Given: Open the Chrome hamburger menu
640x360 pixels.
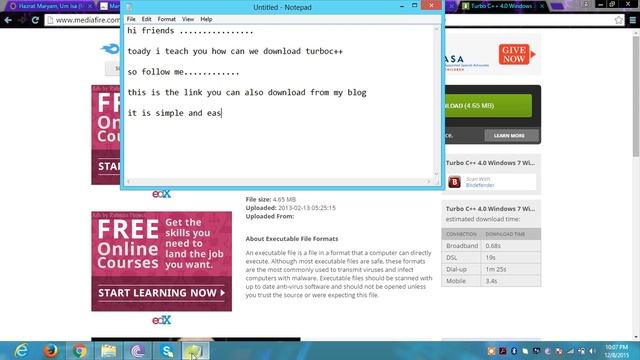Looking at the screenshot, I should point(633,20).
